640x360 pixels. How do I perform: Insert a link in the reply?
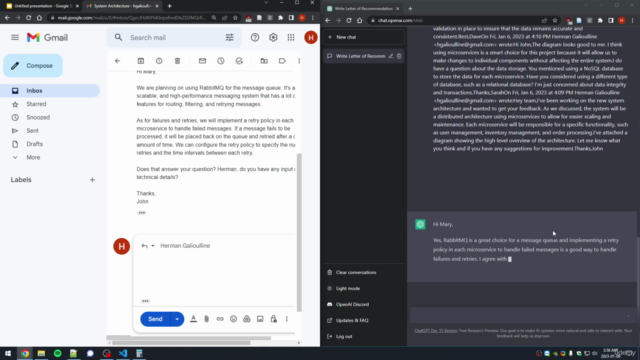point(220,319)
